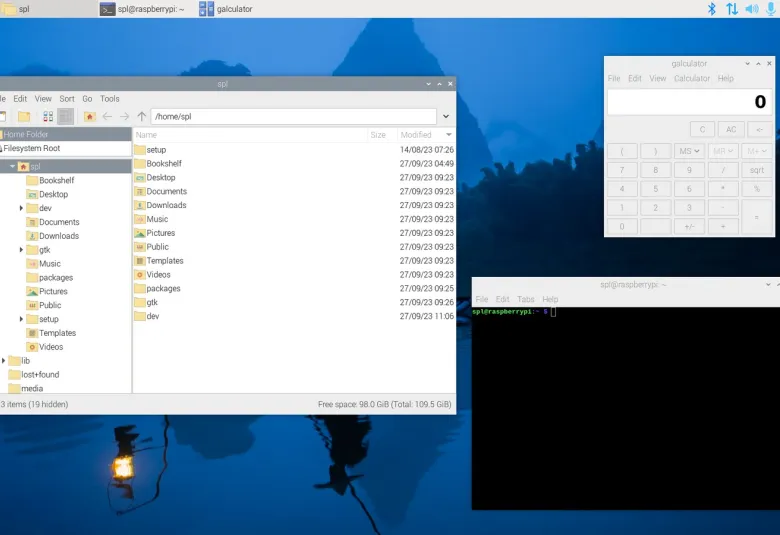780x535 pixels.
Task: Go back using the left arrow icon
Action: (107, 116)
